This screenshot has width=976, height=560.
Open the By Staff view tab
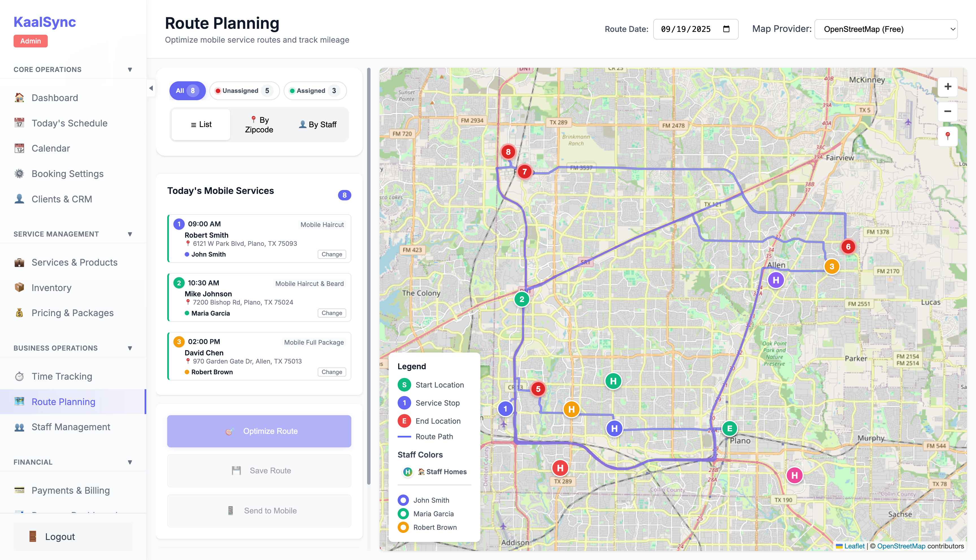317,124
